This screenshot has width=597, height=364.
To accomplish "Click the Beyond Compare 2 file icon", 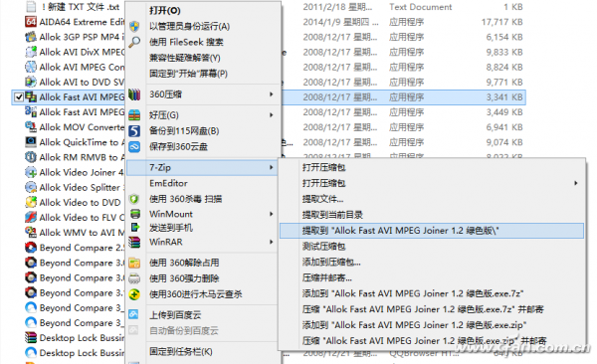I will 31,248.
